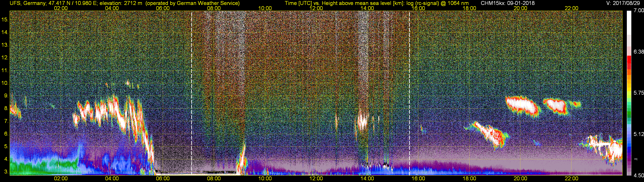The width and height of the screenshot is (644, 182).
Task: Click the station title "UFS, Germany"
Action: [27, 3]
